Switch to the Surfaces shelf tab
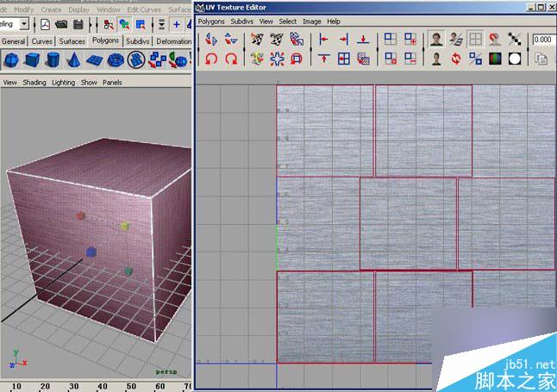The width and height of the screenshot is (557, 392). [x=72, y=41]
